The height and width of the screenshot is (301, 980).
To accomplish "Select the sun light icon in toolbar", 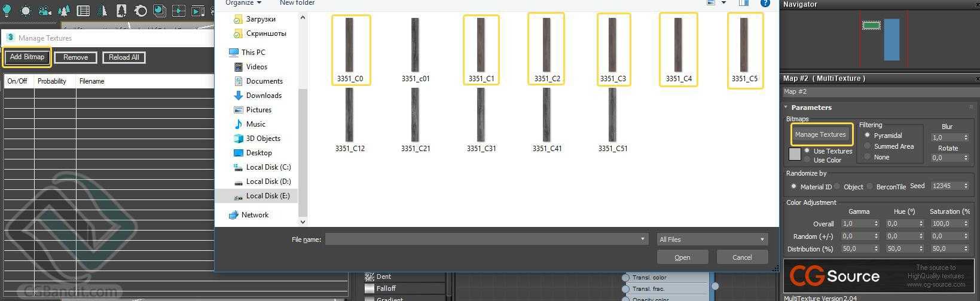I will 26,11.
